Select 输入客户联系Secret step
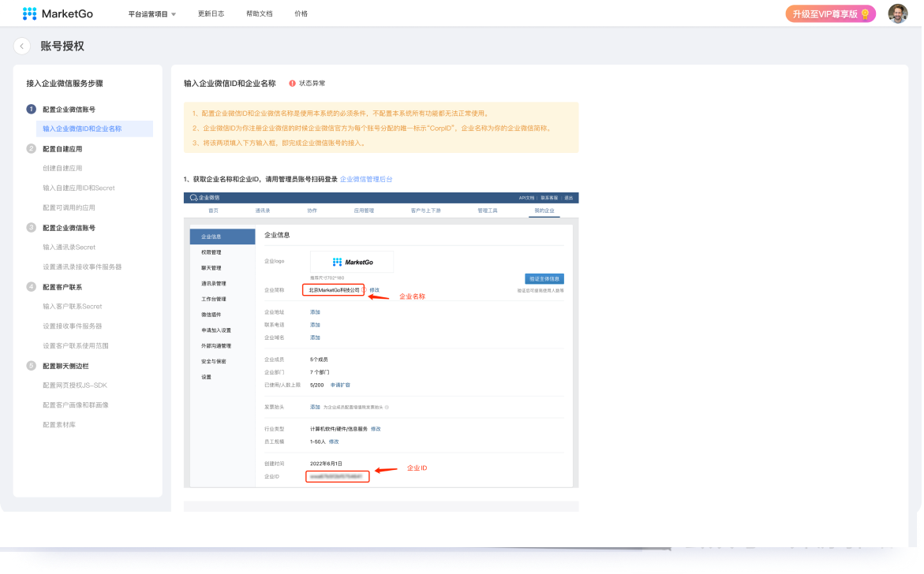 point(73,307)
